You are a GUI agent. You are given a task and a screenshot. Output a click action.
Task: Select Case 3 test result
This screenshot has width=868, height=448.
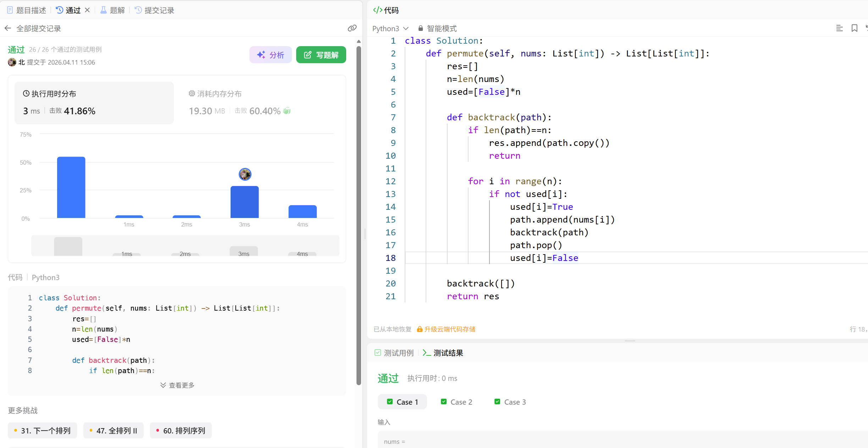click(510, 402)
